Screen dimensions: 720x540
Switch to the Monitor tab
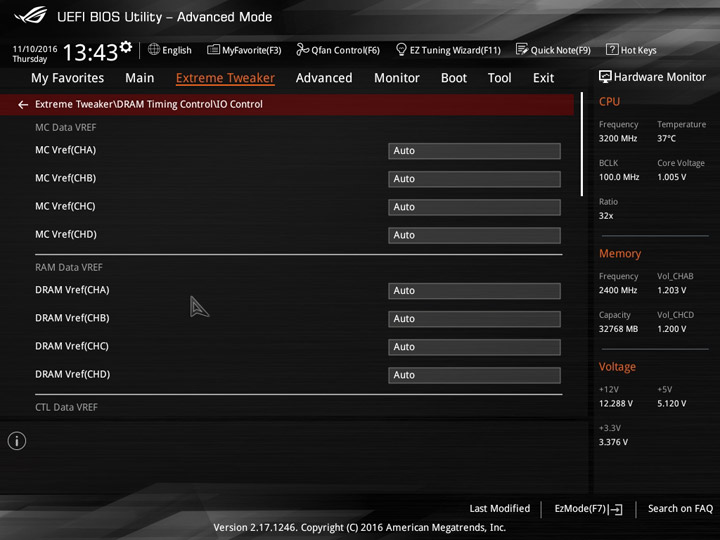tap(397, 78)
